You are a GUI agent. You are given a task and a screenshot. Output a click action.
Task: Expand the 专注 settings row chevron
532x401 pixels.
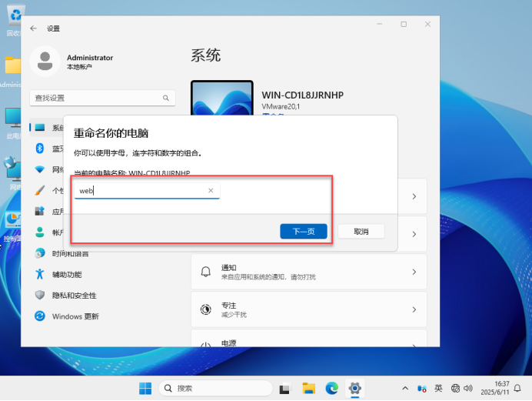pyautogui.click(x=414, y=309)
